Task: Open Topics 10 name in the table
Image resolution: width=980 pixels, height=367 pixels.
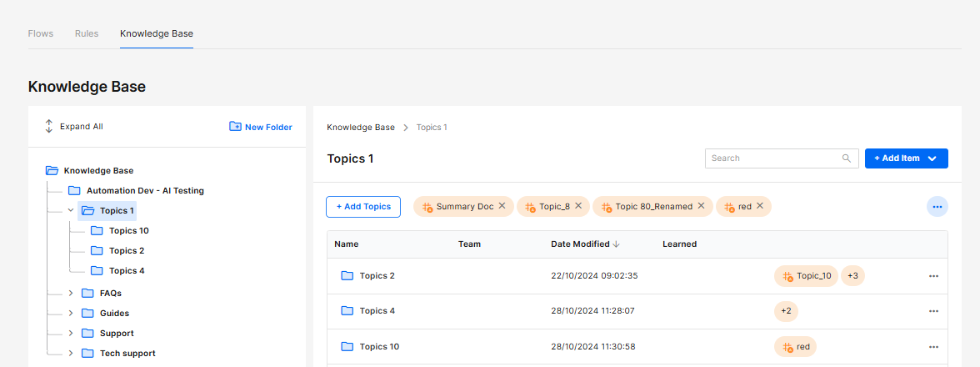Action: (379, 346)
